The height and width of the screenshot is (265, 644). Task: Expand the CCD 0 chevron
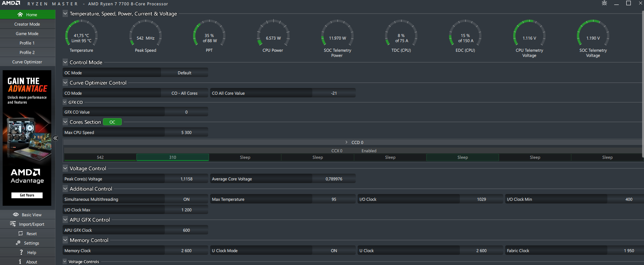click(x=347, y=142)
